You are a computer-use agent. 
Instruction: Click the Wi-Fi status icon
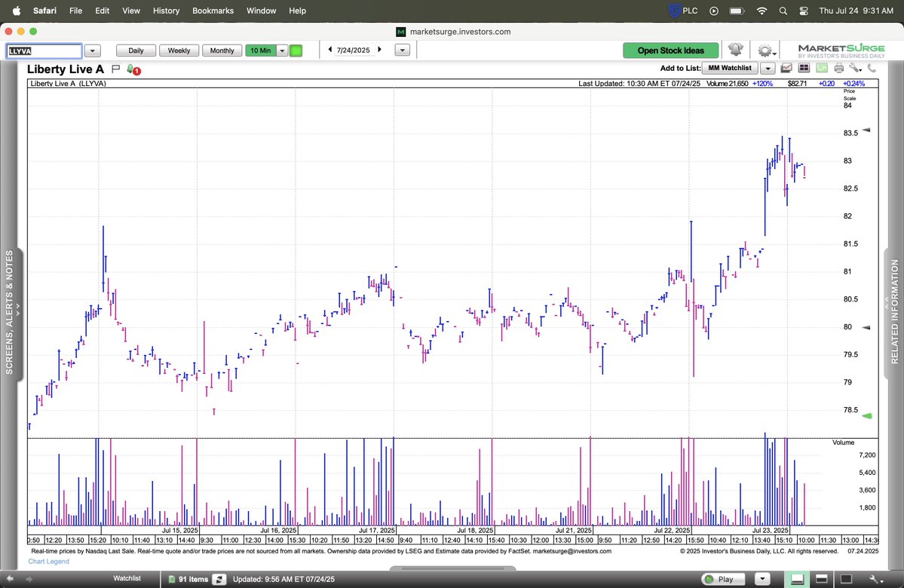762,11
